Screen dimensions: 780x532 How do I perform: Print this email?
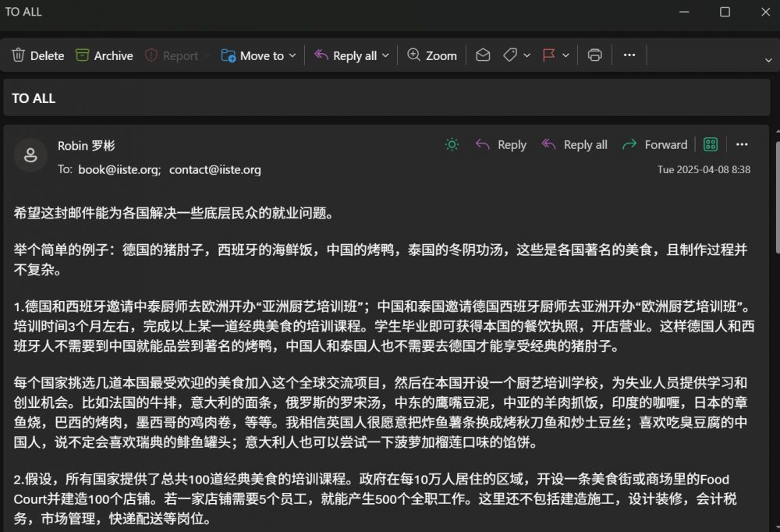click(595, 55)
